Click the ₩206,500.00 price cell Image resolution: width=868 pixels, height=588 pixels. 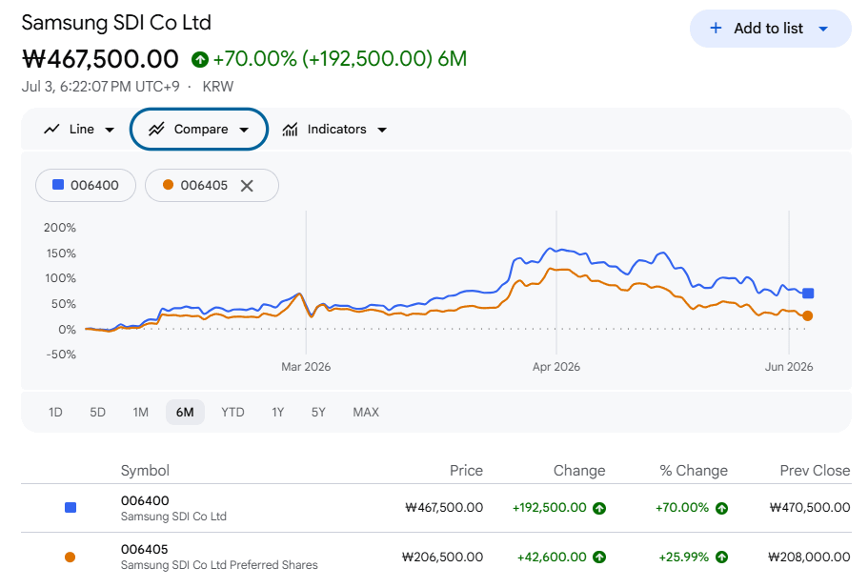(x=442, y=557)
